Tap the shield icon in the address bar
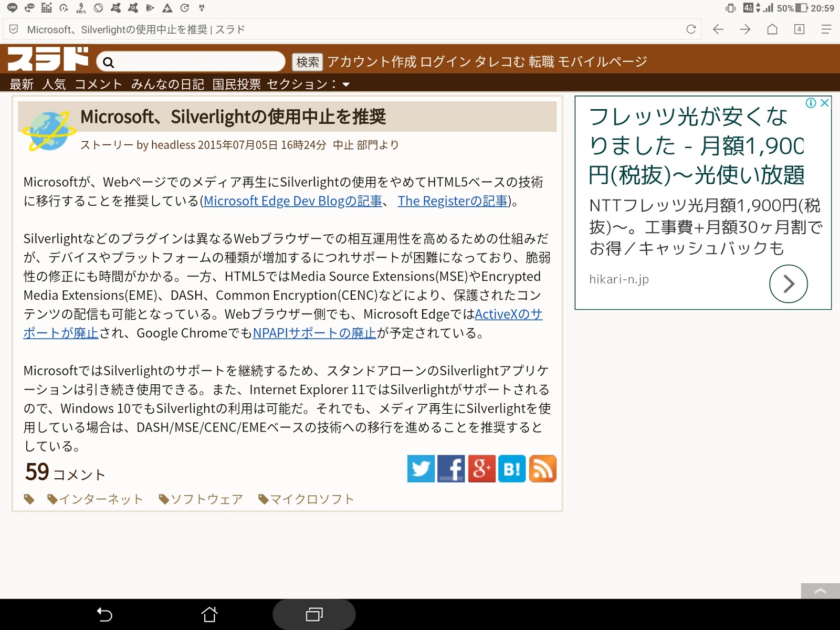The width and height of the screenshot is (840, 630). [x=14, y=29]
